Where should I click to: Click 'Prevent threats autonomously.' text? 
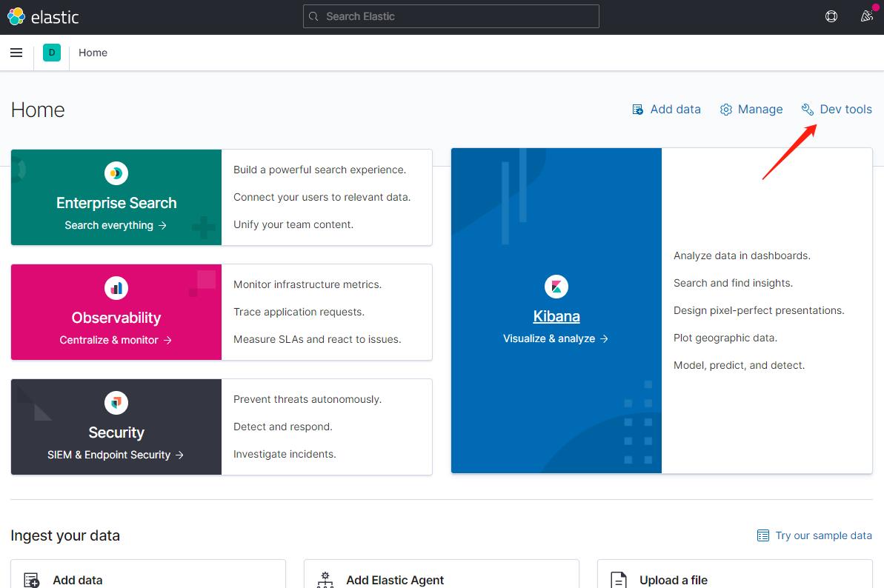point(308,399)
